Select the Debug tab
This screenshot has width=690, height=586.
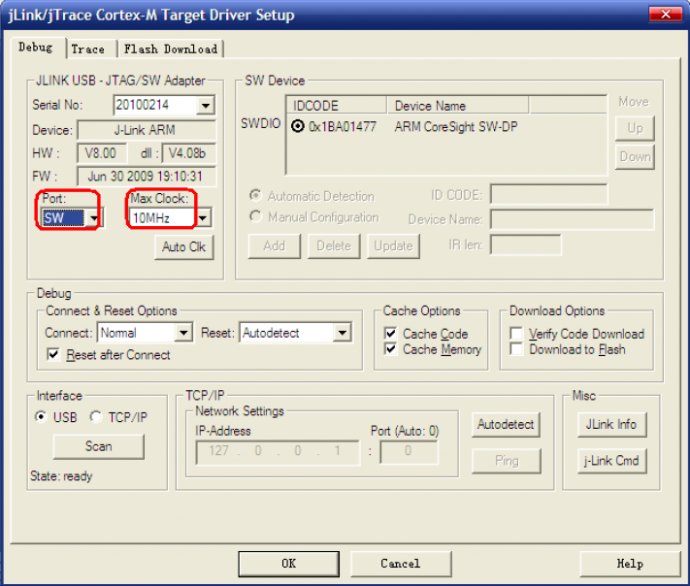point(36,47)
